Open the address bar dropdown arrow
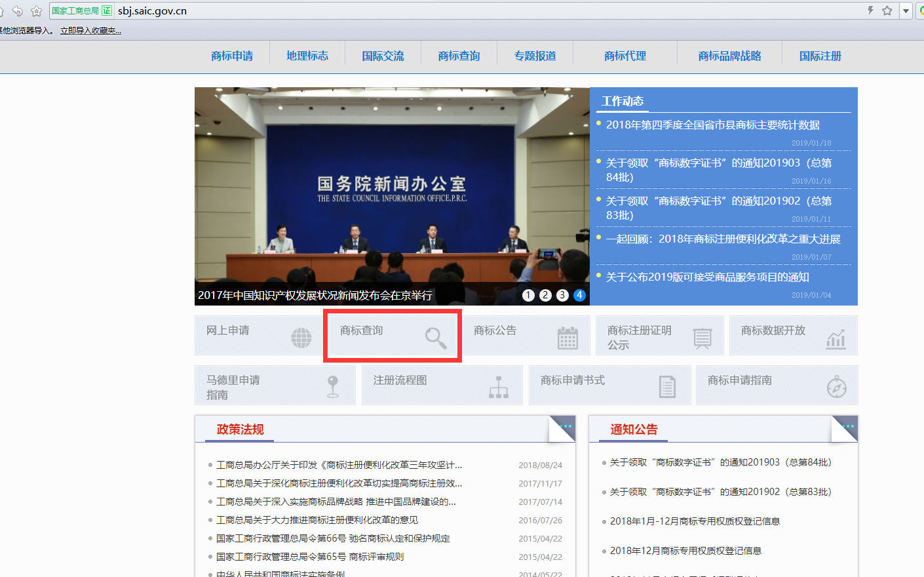This screenshot has width=924, height=577. (906, 10)
